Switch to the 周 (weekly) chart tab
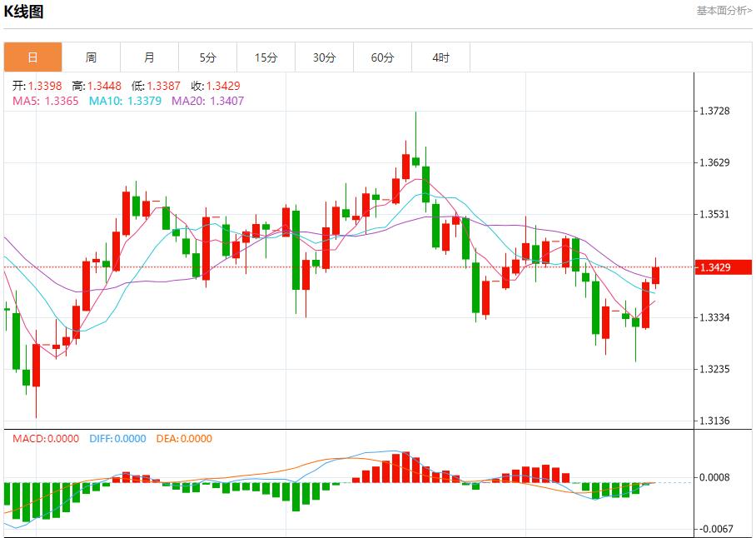Viewport: 756px width, 538px height. coord(91,57)
